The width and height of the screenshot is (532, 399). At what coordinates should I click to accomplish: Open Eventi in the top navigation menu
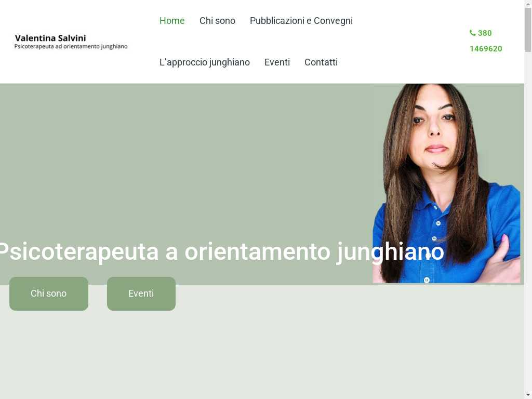coord(277,62)
